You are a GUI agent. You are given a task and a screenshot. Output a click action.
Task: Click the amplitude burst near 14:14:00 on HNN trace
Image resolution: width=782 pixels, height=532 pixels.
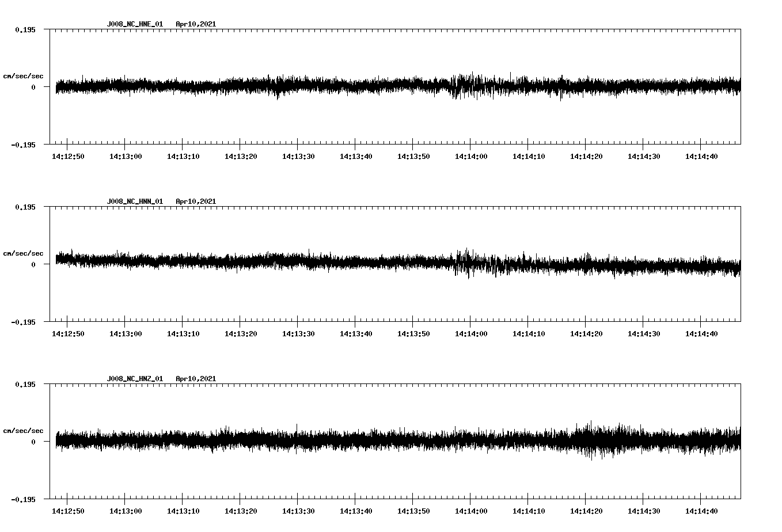(466, 265)
